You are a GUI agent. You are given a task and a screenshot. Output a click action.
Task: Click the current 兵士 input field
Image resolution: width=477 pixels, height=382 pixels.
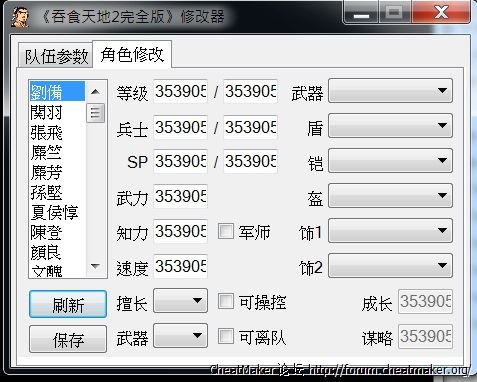(180, 127)
